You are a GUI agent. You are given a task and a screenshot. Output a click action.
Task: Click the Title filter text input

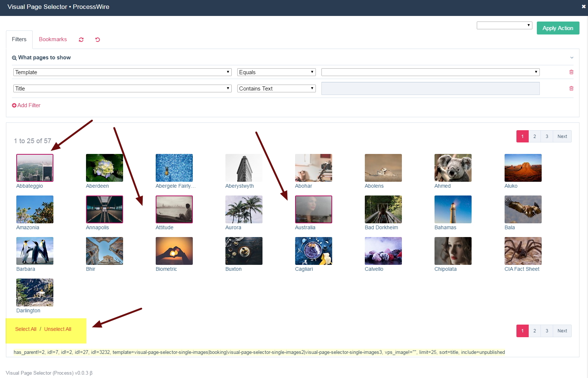(430, 89)
